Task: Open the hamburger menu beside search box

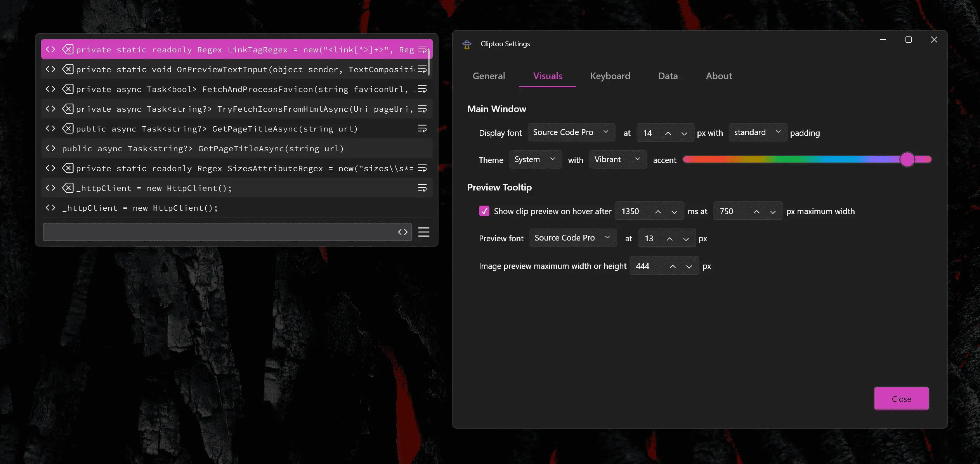Action: 423,232
